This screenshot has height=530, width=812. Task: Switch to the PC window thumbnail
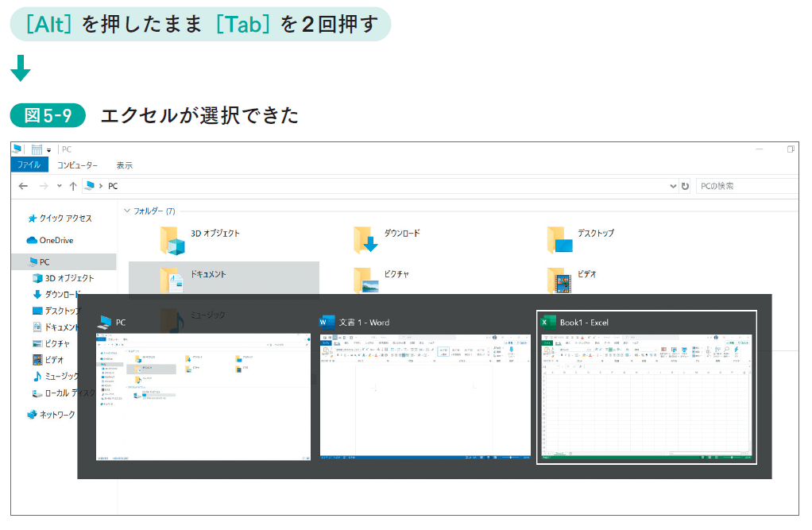[203, 397]
